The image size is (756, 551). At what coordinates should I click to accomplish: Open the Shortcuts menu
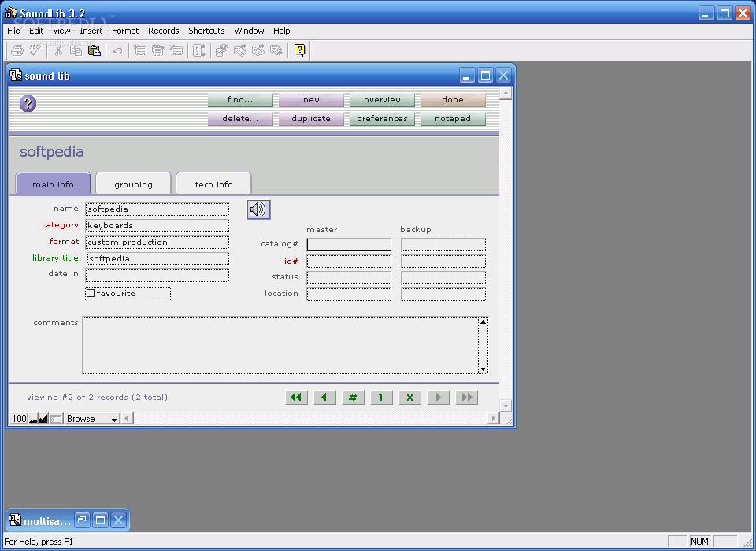point(206,31)
